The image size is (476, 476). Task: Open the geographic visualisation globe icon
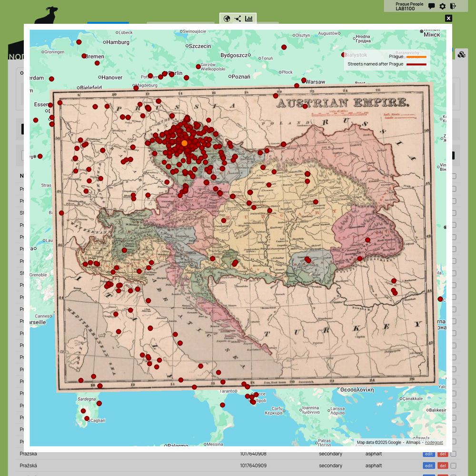coord(227,19)
